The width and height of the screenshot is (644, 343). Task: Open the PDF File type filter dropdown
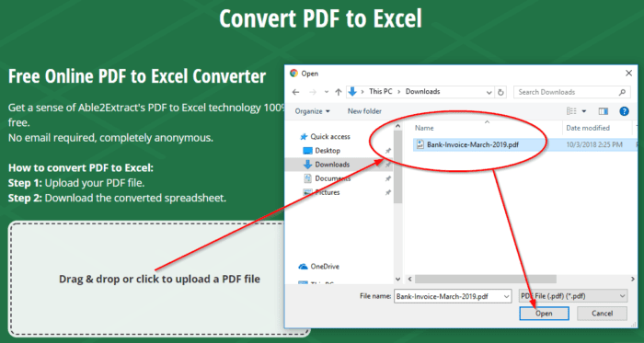574,296
